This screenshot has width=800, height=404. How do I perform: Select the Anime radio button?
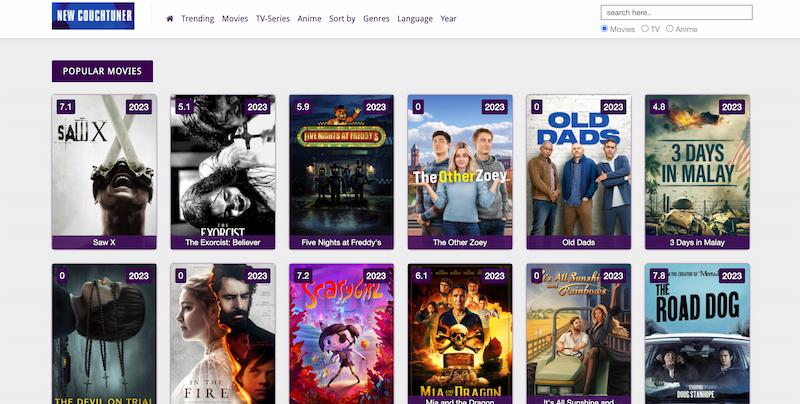coord(670,29)
